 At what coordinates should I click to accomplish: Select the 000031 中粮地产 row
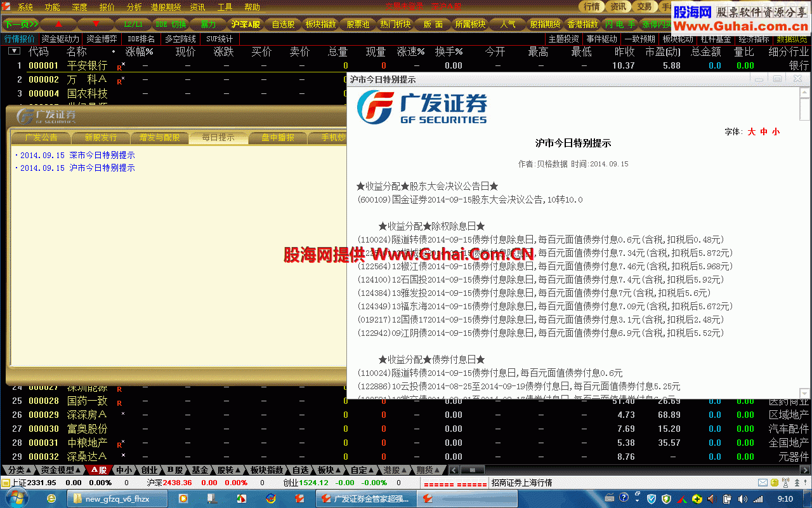tap(406, 443)
